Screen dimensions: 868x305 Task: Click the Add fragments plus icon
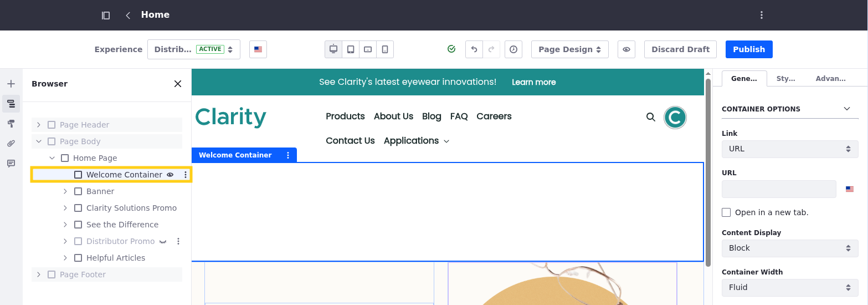click(11, 84)
